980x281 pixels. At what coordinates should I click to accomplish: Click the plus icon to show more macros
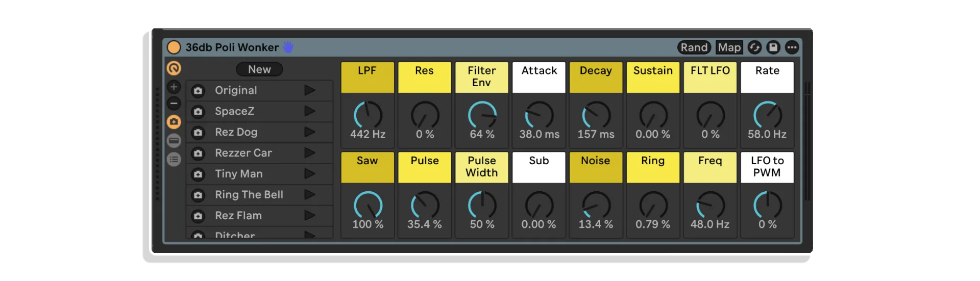tap(174, 87)
